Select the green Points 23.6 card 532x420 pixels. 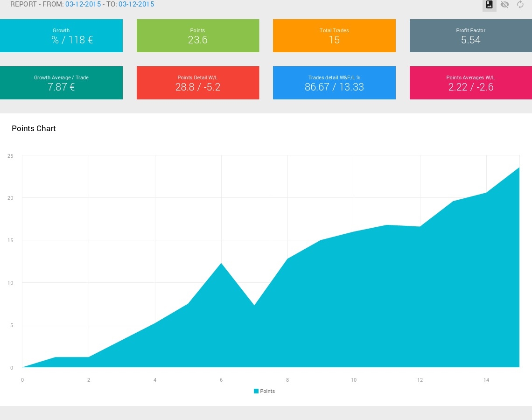tap(198, 35)
